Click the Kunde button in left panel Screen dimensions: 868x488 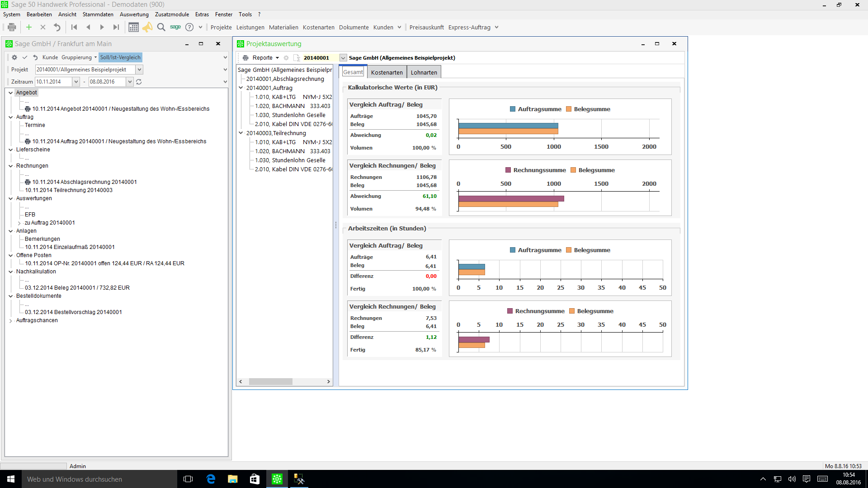tap(50, 57)
